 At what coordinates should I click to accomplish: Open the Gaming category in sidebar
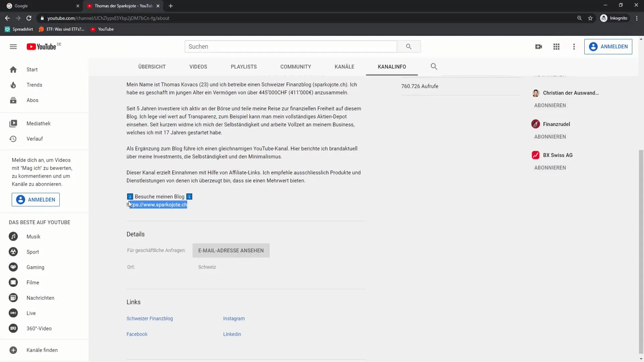(35, 267)
